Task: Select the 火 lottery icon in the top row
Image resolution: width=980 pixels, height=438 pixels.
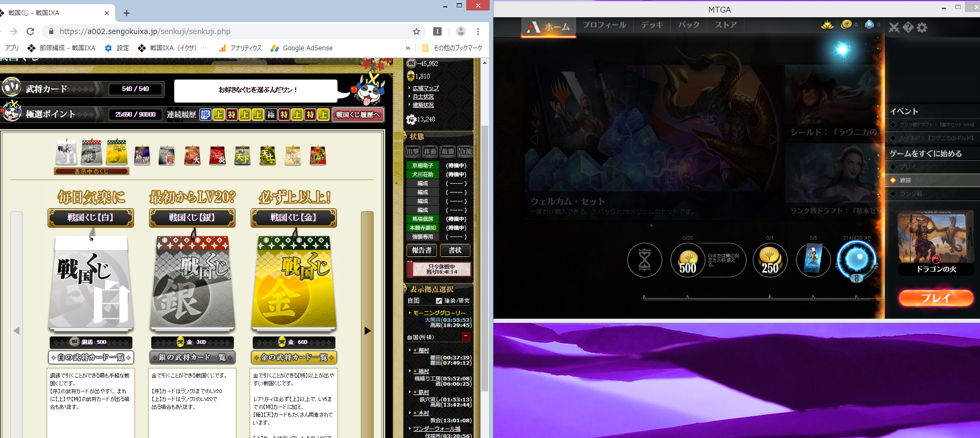Action: [192, 155]
